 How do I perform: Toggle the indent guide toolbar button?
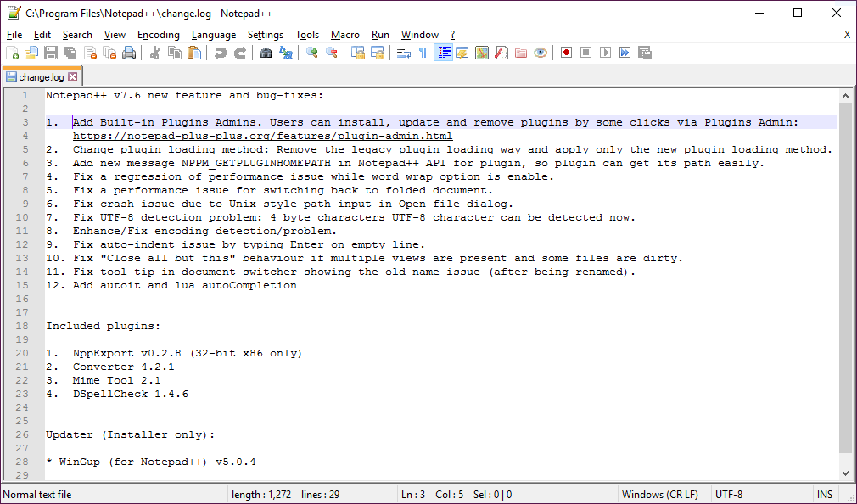[443, 53]
